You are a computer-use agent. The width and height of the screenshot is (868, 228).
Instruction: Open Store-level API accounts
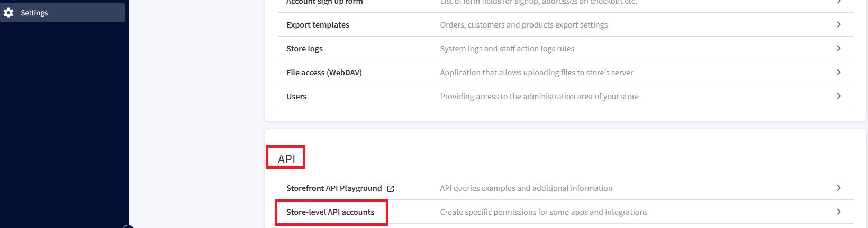click(x=330, y=212)
